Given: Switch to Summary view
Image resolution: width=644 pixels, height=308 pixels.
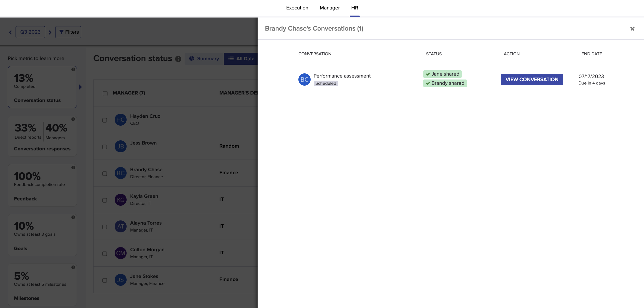Looking at the screenshot, I should (x=204, y=59).
